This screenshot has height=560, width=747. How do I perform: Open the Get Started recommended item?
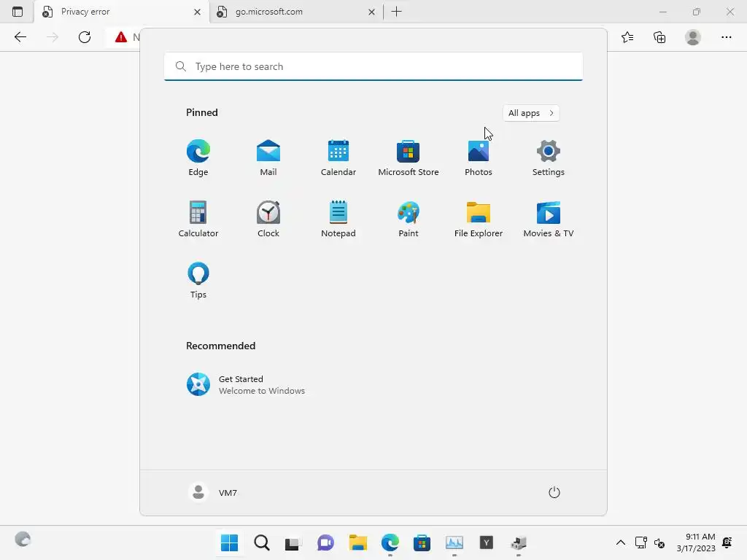click(x=245, y=384)
